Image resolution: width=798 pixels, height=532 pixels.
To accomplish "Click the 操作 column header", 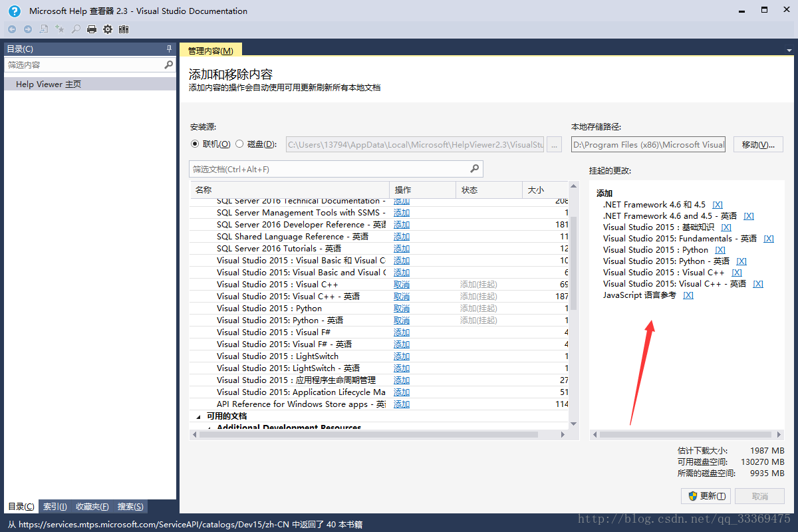I will pyautogui.click(x=423, y=190).
